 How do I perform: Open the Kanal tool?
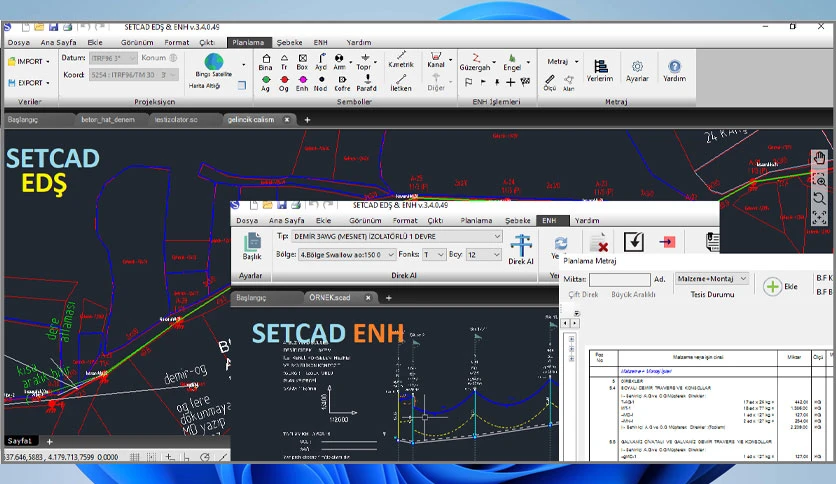tap(436, 60)
